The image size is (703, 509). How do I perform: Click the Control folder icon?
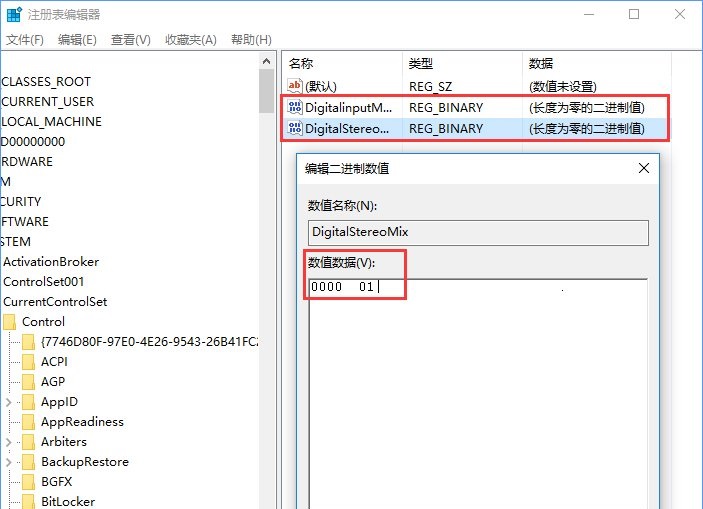[10, 321]
